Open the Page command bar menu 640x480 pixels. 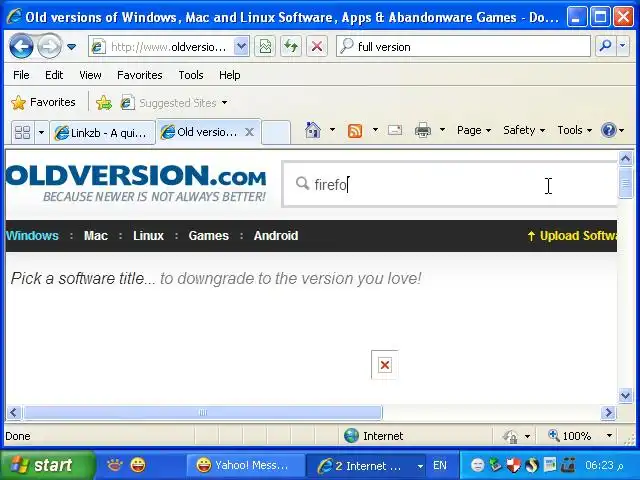click(473, 130)
